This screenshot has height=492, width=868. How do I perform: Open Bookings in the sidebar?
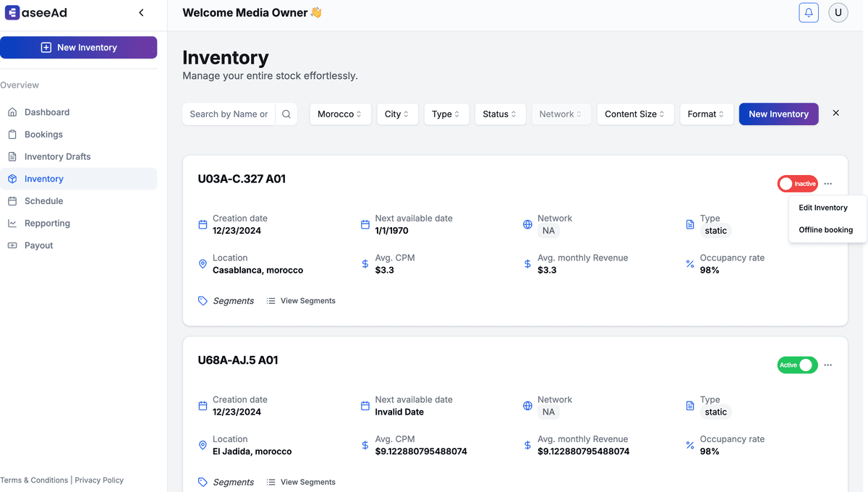[x=78, y=135]
